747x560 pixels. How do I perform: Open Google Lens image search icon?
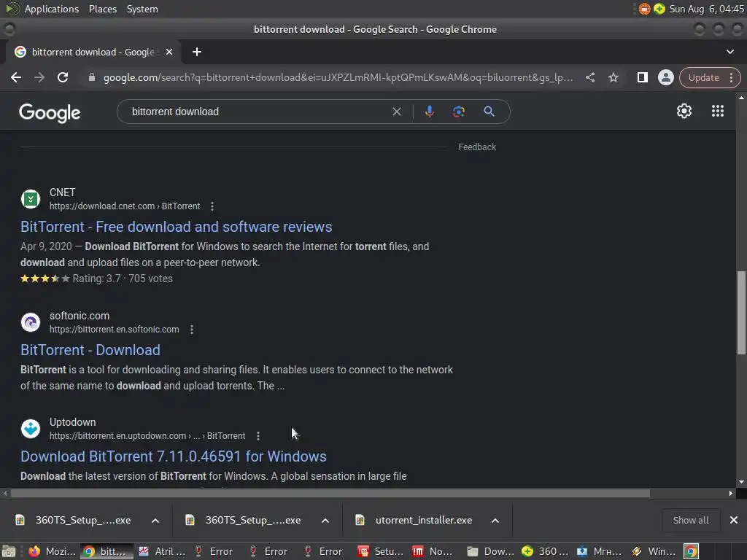[x=459, y=112]
